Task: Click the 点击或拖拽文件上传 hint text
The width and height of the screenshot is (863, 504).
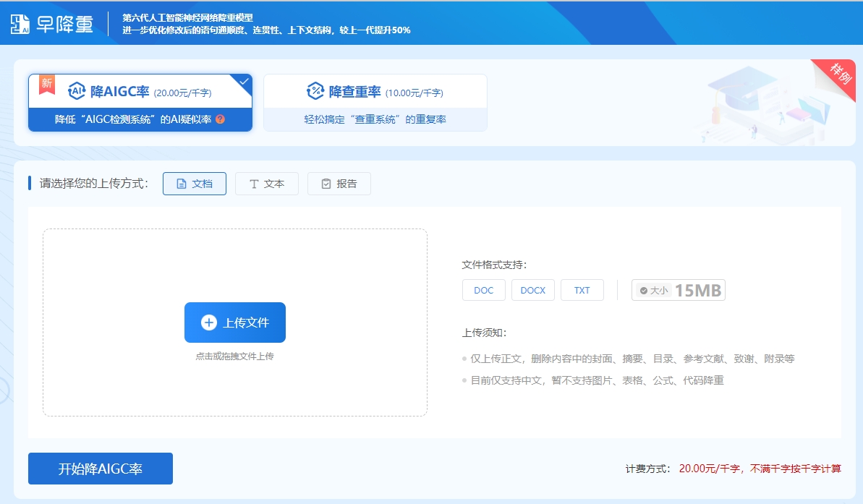Action: (x=234, y=356)
